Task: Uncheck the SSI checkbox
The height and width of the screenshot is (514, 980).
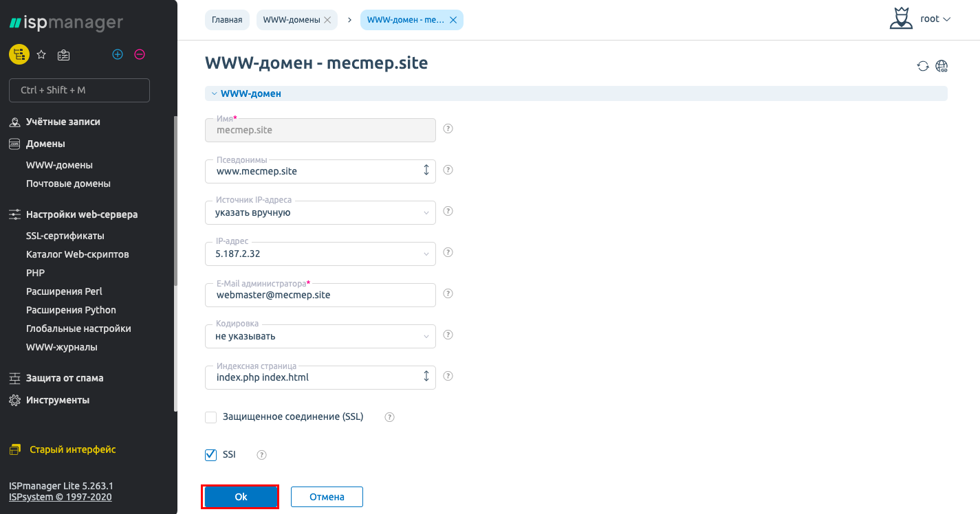Action: click(211, 455)
